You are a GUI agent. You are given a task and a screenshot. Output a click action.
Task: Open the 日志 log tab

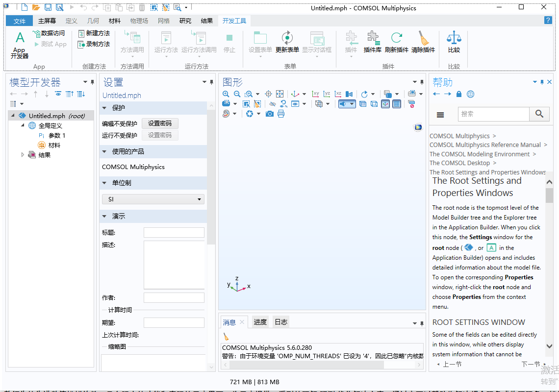click(281, 322)
